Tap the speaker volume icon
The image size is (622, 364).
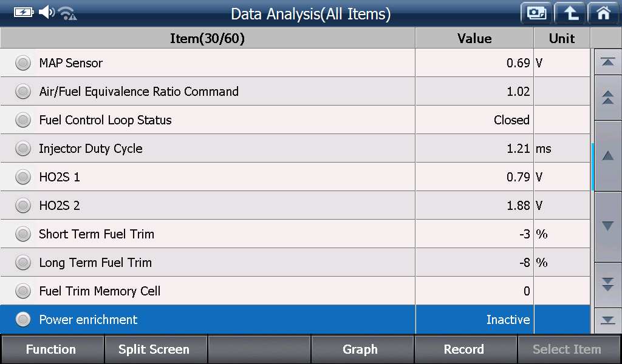[x=46, y=12]
